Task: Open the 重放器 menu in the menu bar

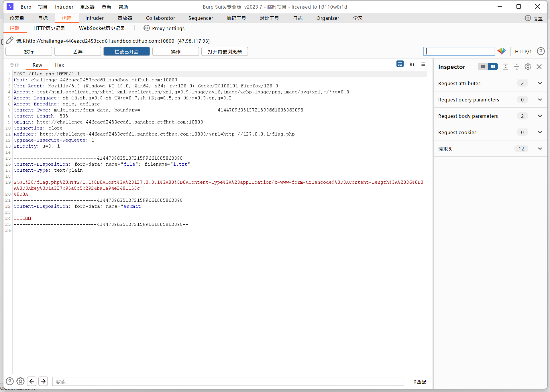Action: (87, 7)
